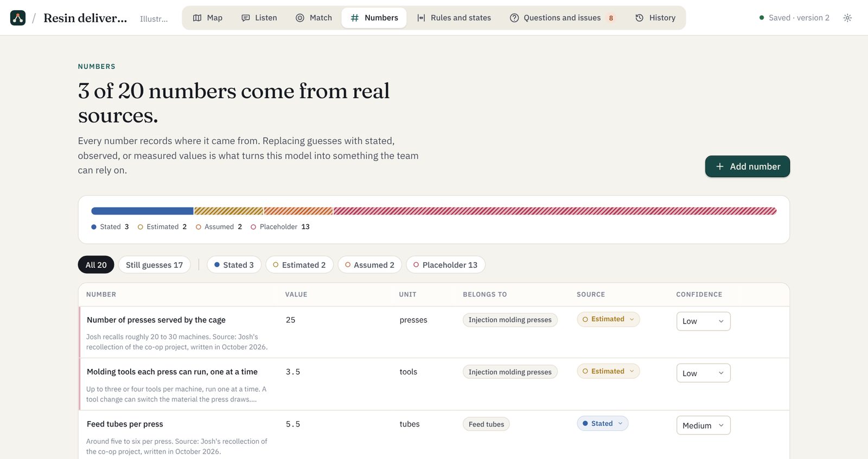Open the Map tab
The width and height of the screenshot is (868, 459).
pyautogui.click(x=208, y=18)
